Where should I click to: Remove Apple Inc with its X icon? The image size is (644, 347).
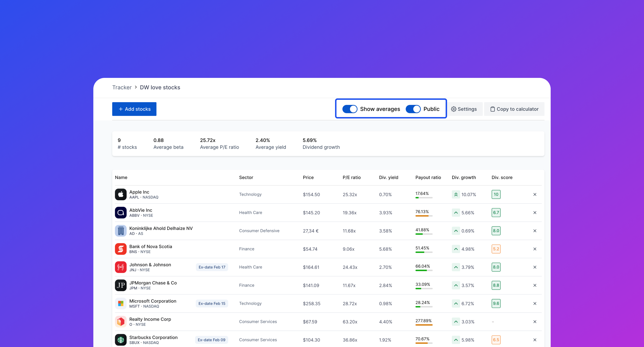[535, 194]
